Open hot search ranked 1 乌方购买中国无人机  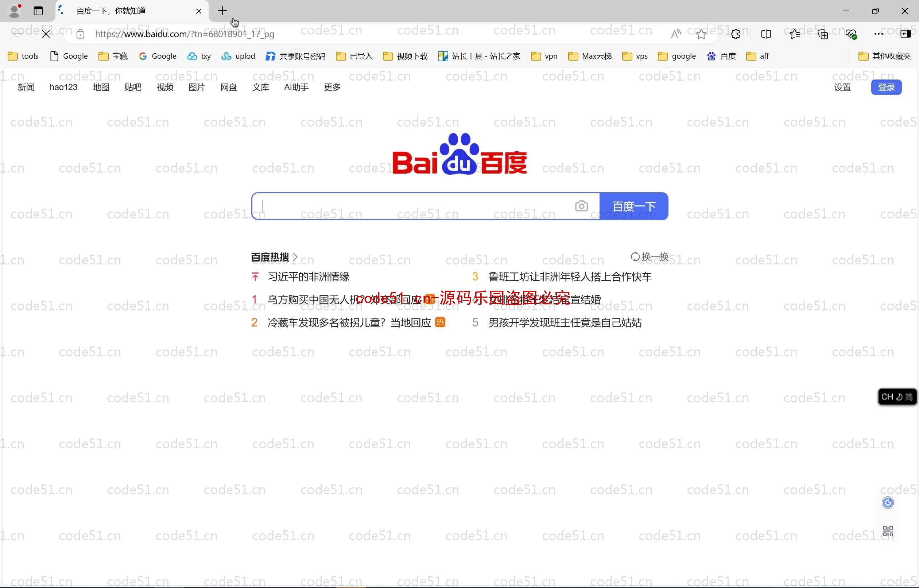click(x=344, y=300)
